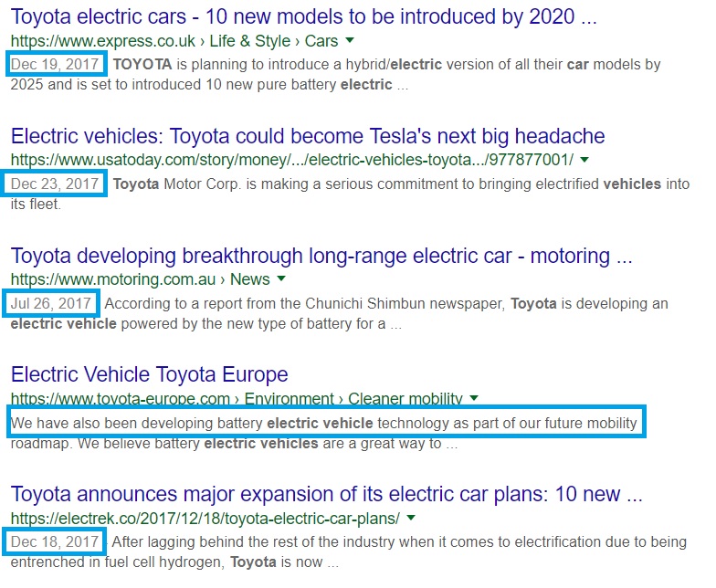
Task: Click the electrek.co toyota-electric-car-plans URL
Action: (205, 519)
